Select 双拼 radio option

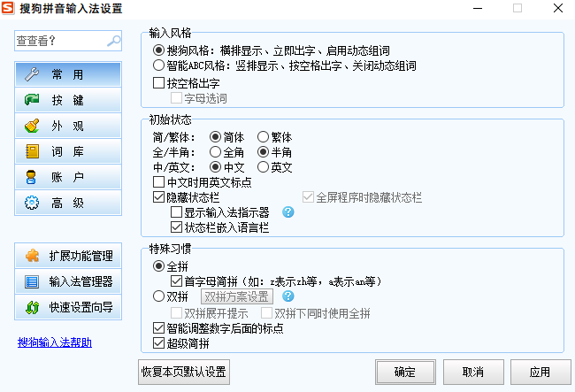point(158,296)
